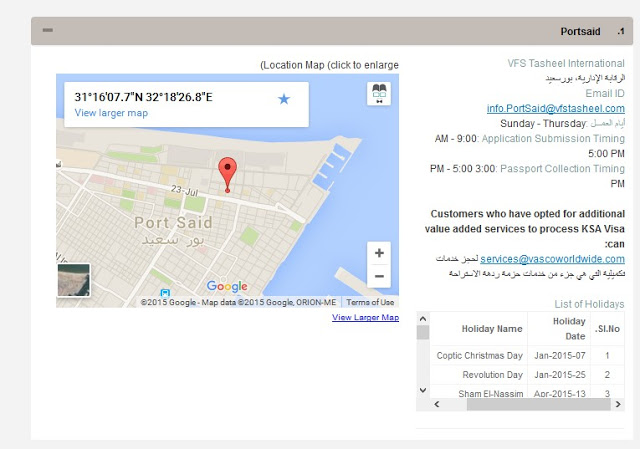Switch to satellite view thumbnail

point(73,280)
